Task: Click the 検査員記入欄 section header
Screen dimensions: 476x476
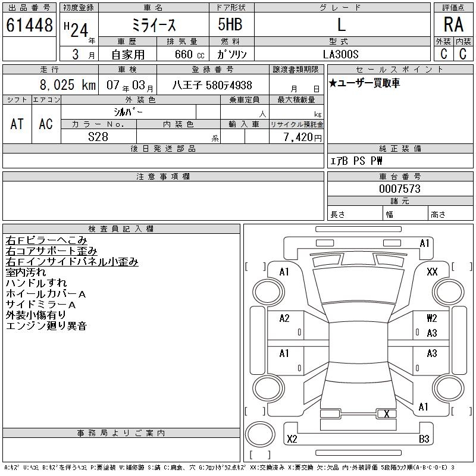Action: [x=121, y=229]
